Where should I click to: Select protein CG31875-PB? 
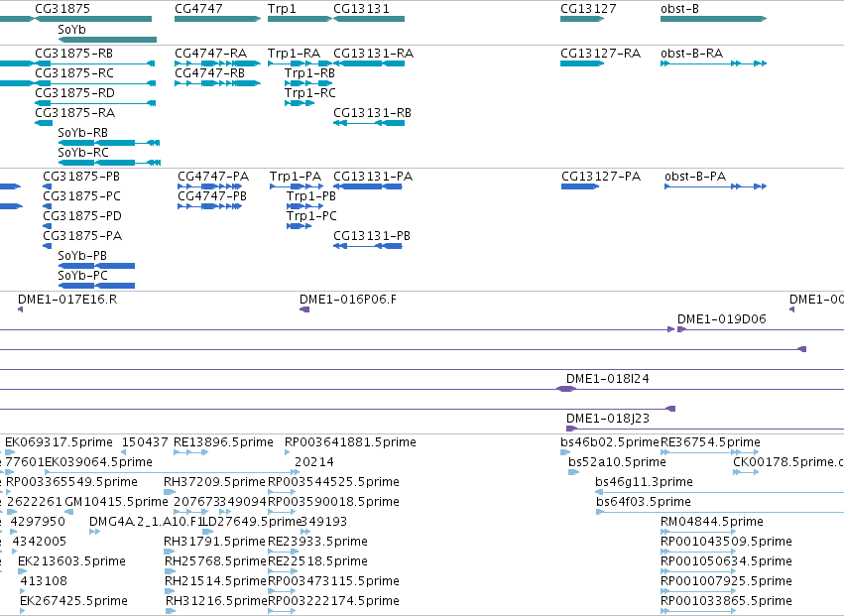tap(48, 186)
